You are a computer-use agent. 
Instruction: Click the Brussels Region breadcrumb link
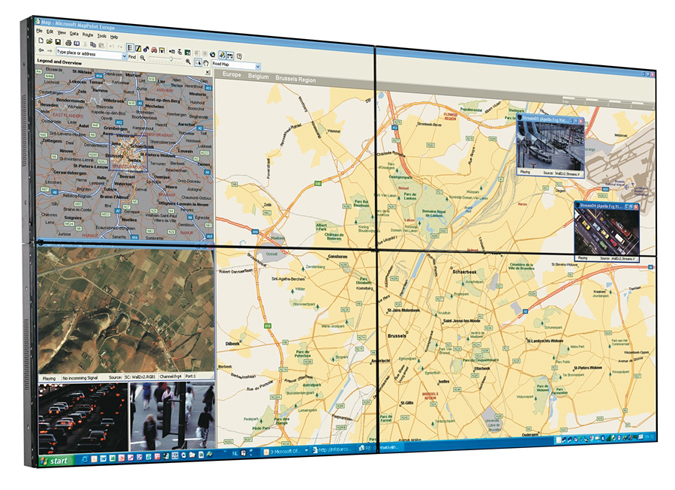tap(301, 76)
